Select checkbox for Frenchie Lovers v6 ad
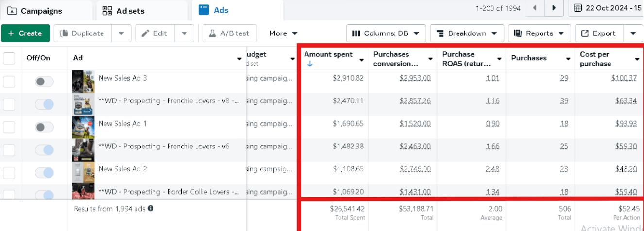The image size is (644, 231). 9,150
